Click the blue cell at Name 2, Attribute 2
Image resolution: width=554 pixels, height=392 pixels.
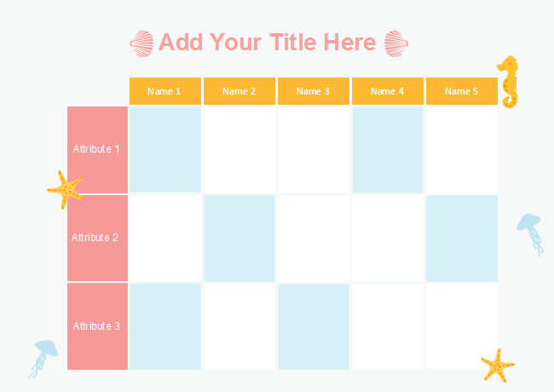[239, 238]
